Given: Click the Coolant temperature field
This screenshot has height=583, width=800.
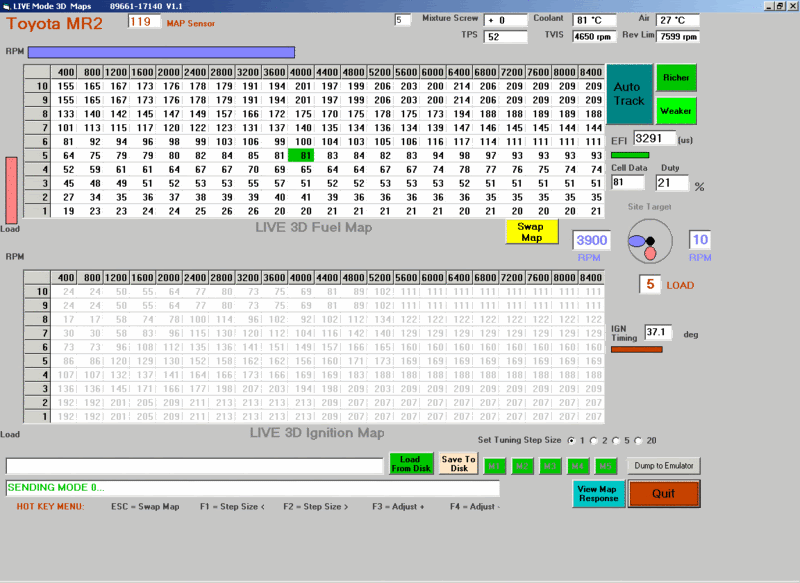Looking at the screenshot, I should pos(594,20).
